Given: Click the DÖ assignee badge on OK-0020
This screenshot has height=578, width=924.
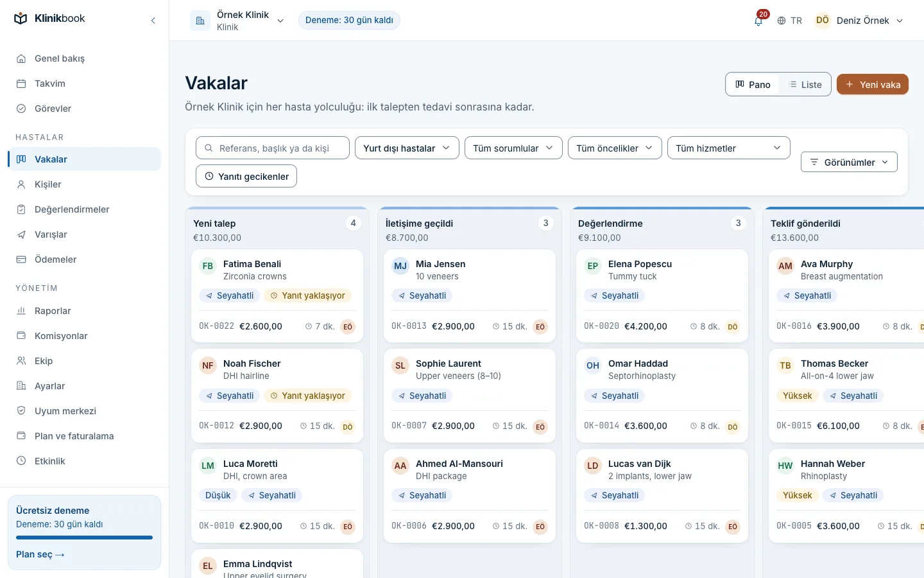Looking at the screenshot, I should (x=733, y=327).
